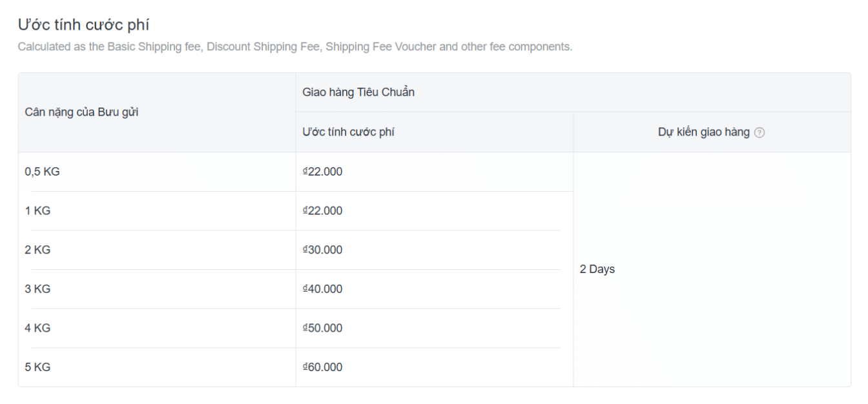Screen dimensions: 868x404
Task: Click the ₫22.000 fee for 0,5 KG
Action: tap(322, 172)
